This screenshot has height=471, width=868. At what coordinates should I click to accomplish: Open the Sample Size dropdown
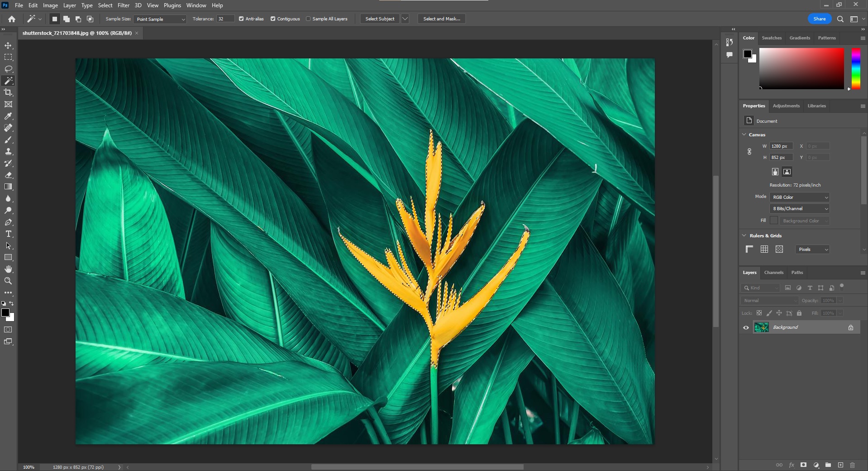click(160, 19)
